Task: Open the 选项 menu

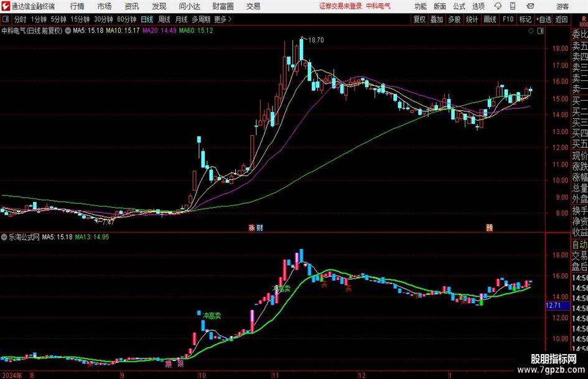Action: [478, 6]
